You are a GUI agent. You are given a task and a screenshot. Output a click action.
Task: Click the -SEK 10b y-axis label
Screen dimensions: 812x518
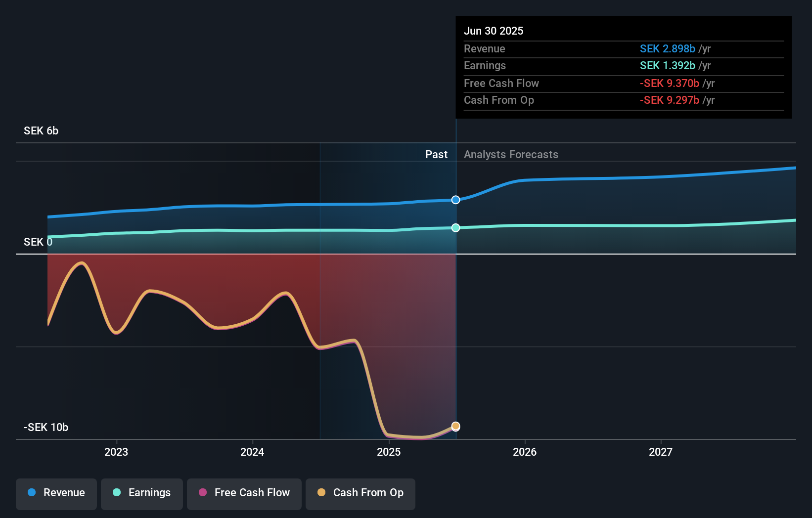pos(46,428)
